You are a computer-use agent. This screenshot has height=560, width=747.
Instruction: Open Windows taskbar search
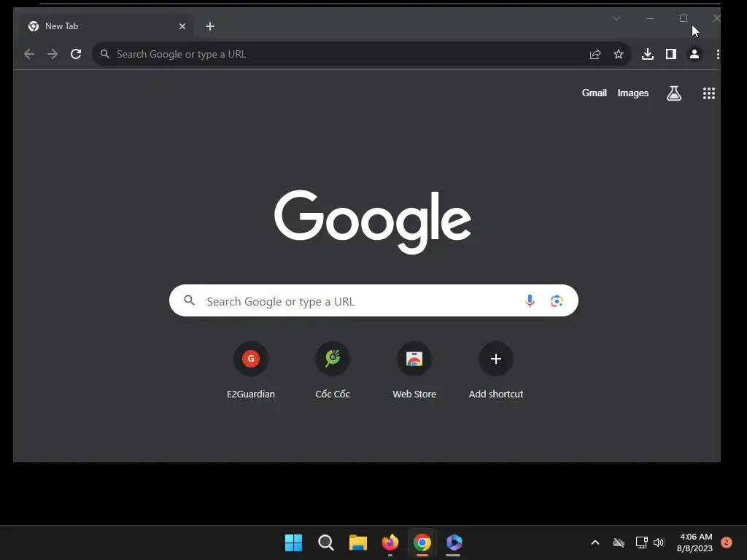click(x=326, y=542)
